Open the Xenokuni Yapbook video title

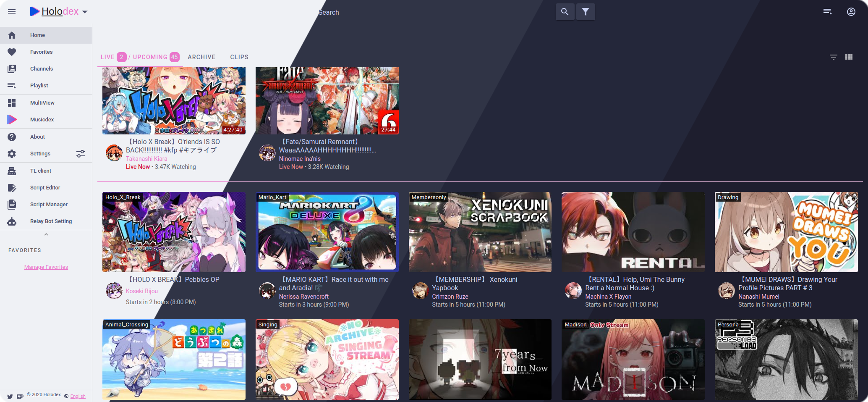pyautogui.click(x=475, y=284)
